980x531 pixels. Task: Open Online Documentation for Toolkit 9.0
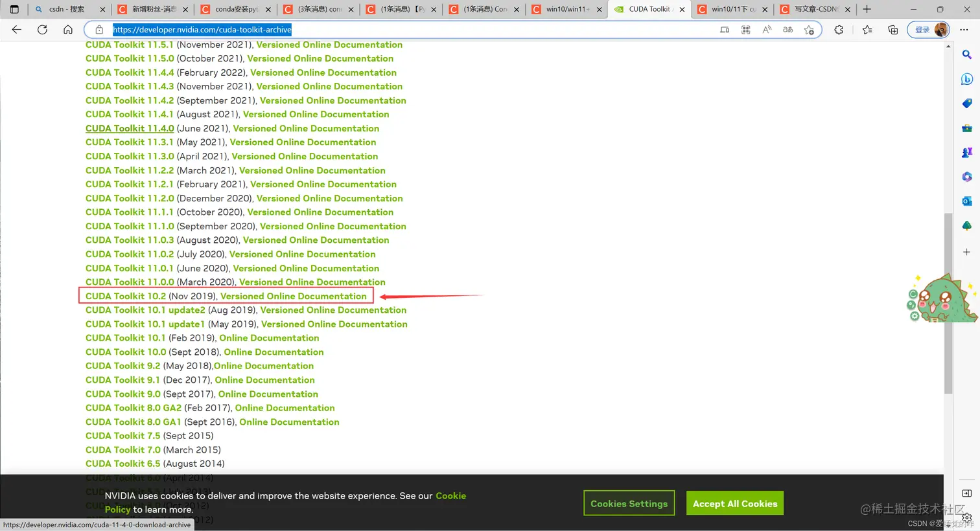pos(268,394)
